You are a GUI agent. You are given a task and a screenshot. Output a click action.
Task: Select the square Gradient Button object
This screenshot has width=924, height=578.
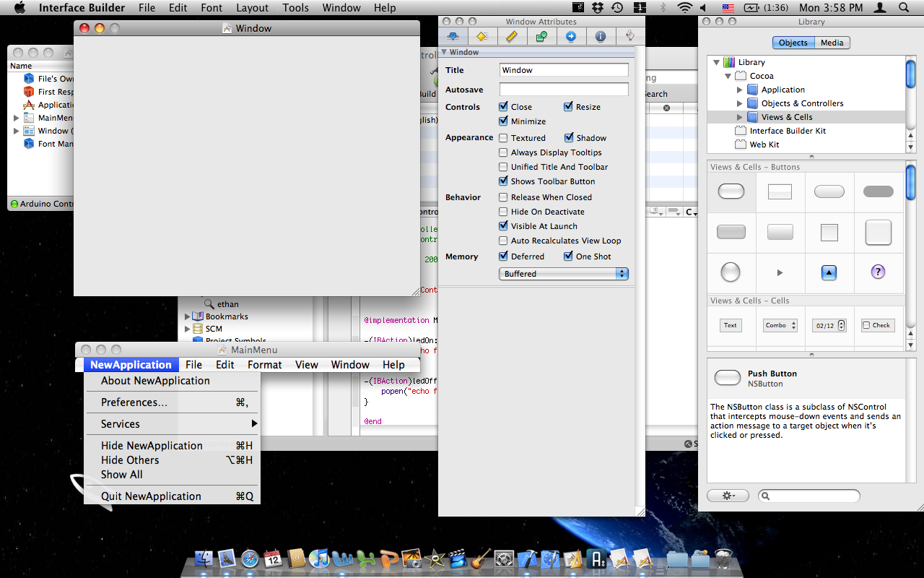[780, 191]
